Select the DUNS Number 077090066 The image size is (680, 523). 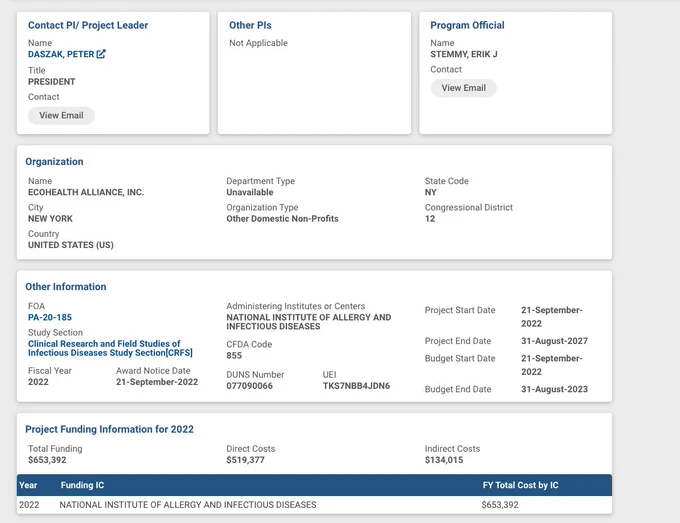pos(249,386)
